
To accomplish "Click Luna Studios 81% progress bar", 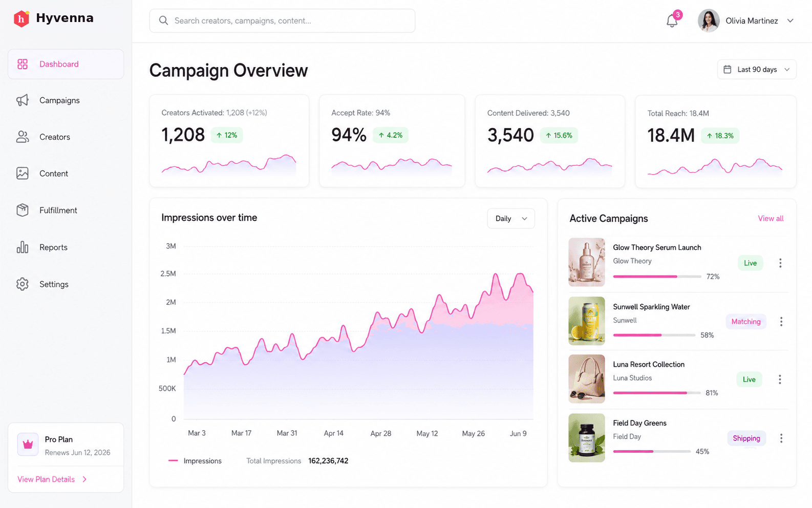I will click(657, 393).
